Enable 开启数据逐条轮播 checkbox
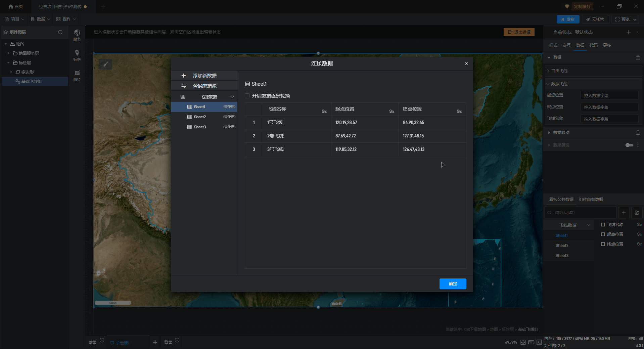 click(x=247, y=96)
